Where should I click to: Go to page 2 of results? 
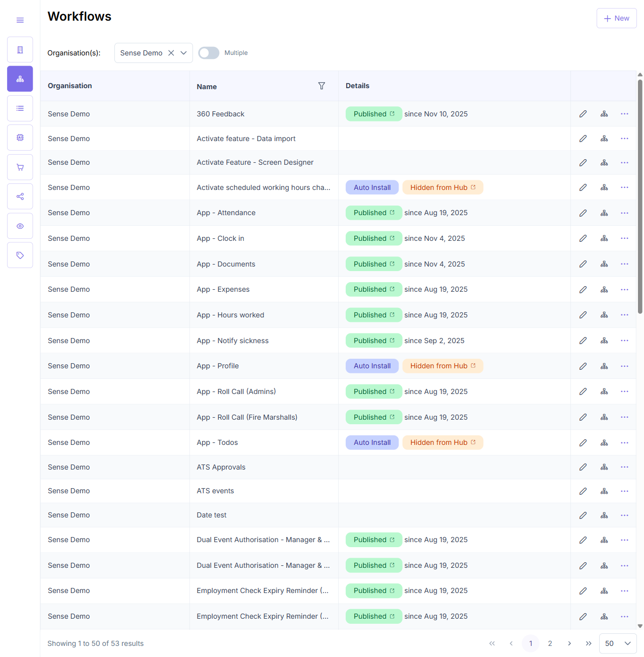tap(550, 643)
